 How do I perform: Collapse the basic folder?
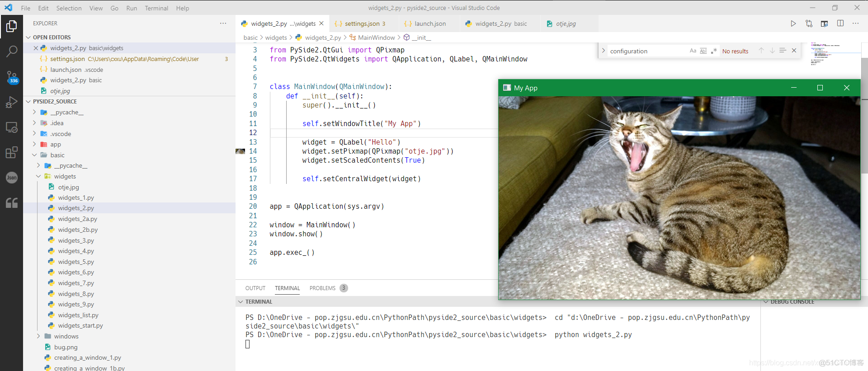click(34, 155)
